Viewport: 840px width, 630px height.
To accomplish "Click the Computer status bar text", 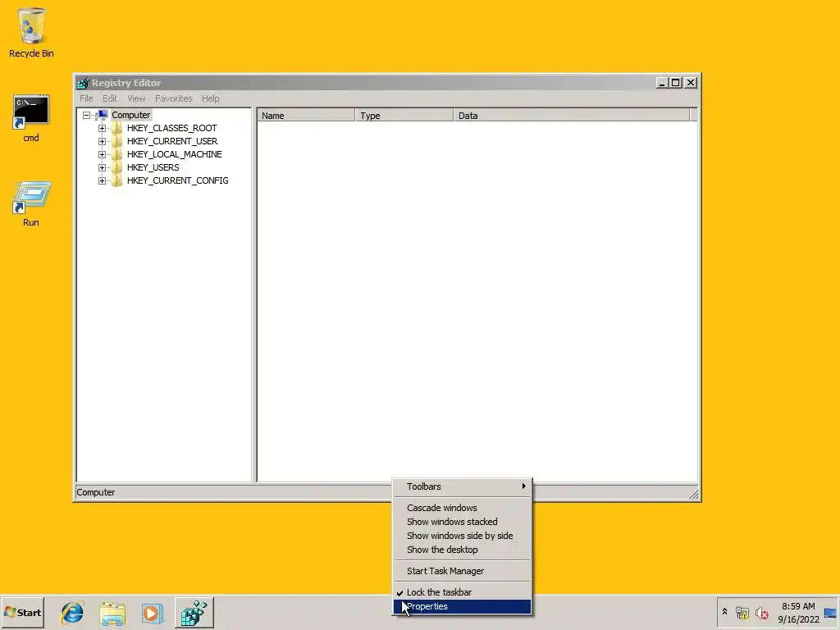I will tap(95, 492).
